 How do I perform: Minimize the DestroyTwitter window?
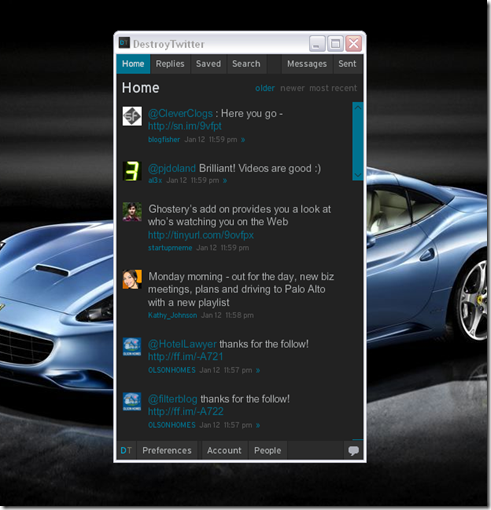[317, 44]
